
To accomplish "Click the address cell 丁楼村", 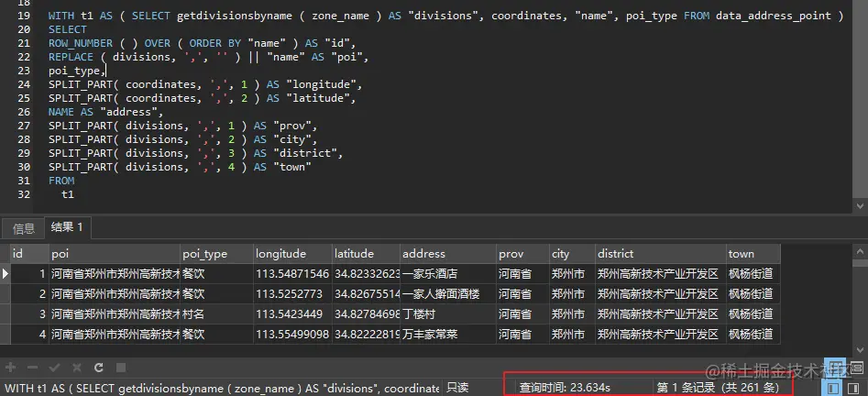I will (448, 314).
